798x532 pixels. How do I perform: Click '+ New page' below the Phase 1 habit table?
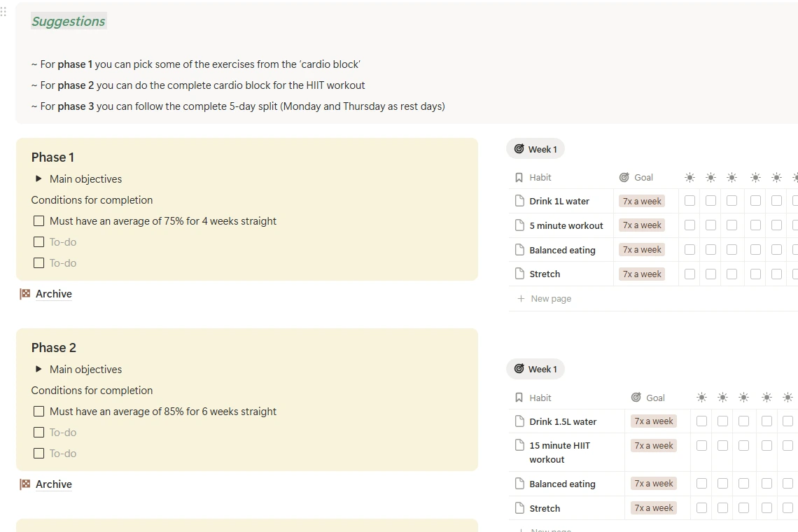click(544, 298)
